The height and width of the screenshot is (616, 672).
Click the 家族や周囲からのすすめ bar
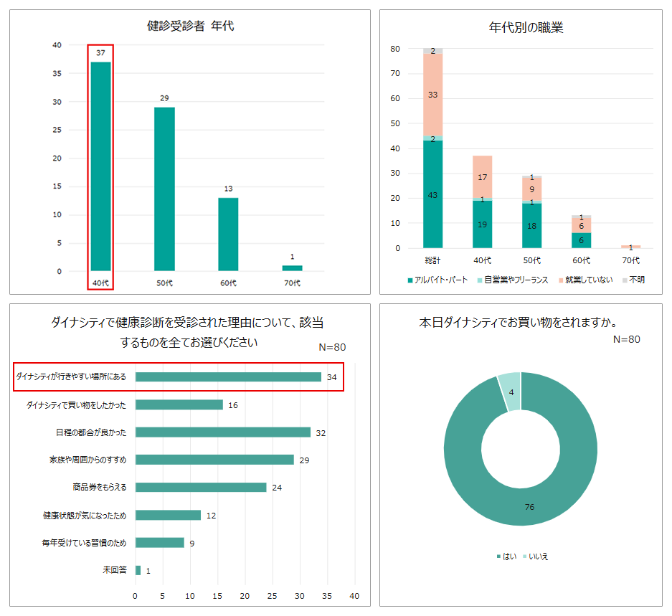click(x=214, y=460)
